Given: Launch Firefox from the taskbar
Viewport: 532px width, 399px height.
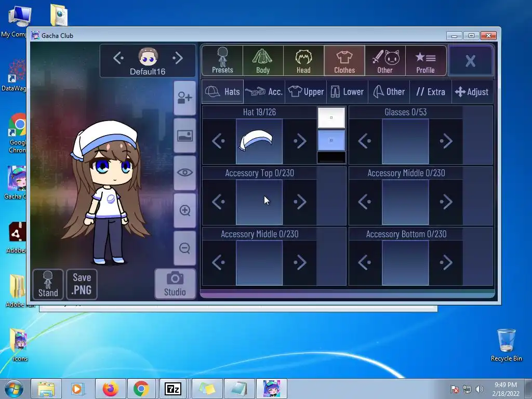Looking at the screenshot, I should pyautogui.click(x=111, y=389).
